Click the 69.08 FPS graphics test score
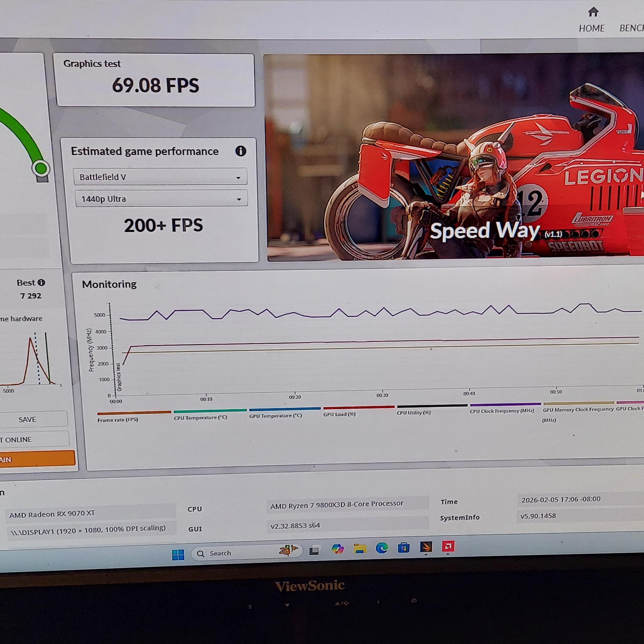The width and height of the screenshot is (644, 644). 155,85
